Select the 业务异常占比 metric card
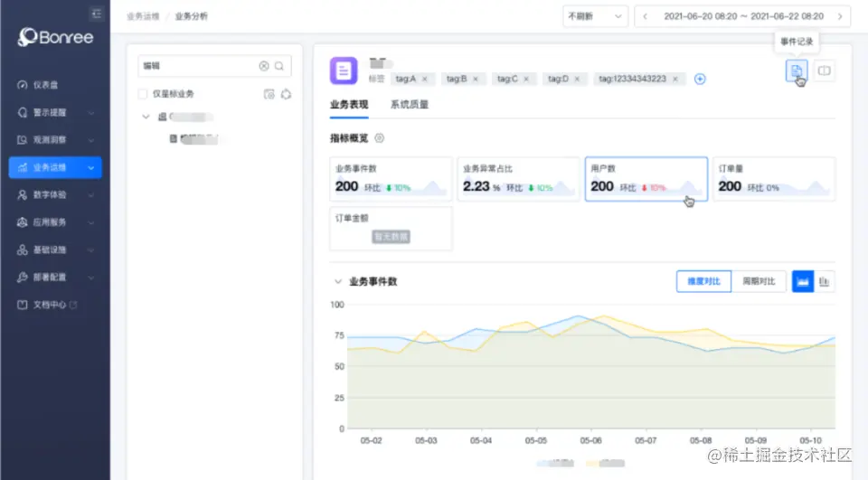868x480 pixels. tap(518, 179)
